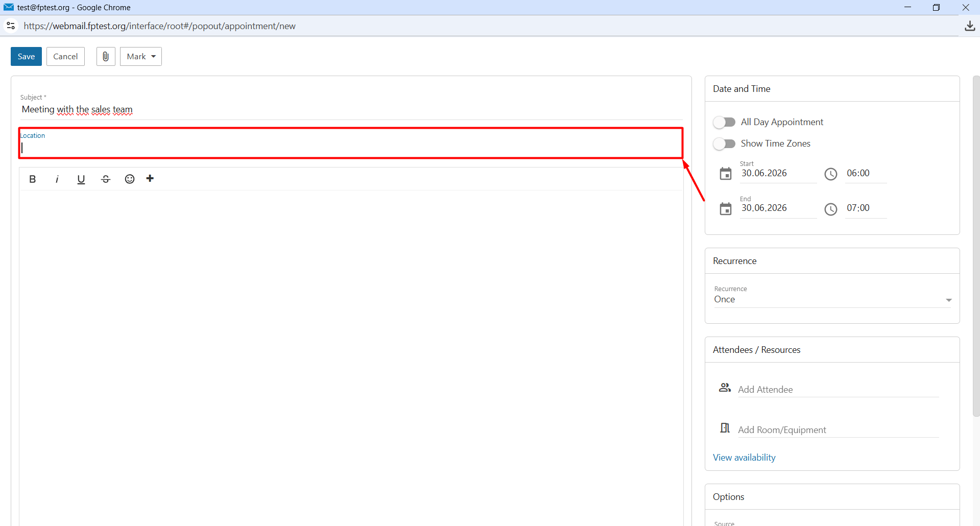Focus the Add Room/Equipment field
Viewport: 980px width, 526px height.
838,430
